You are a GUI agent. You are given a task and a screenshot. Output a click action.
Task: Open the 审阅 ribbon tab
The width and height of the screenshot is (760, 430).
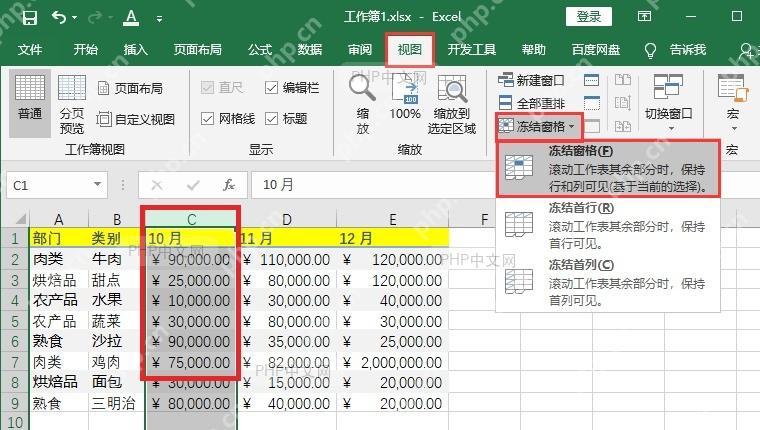[x=360, y=49]
